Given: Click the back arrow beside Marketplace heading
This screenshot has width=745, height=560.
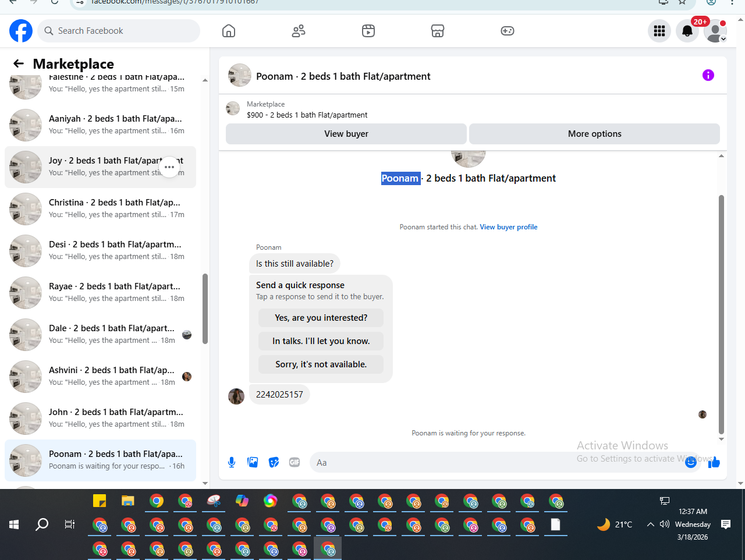Looking at the screenshot, I should pyautogui.click(x=19, y=63).
